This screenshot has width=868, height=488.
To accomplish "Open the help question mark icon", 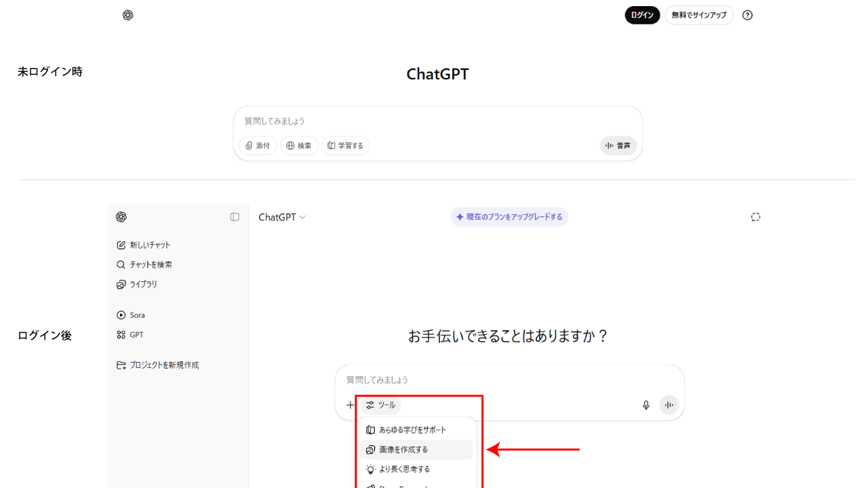I will click(747, 15).
